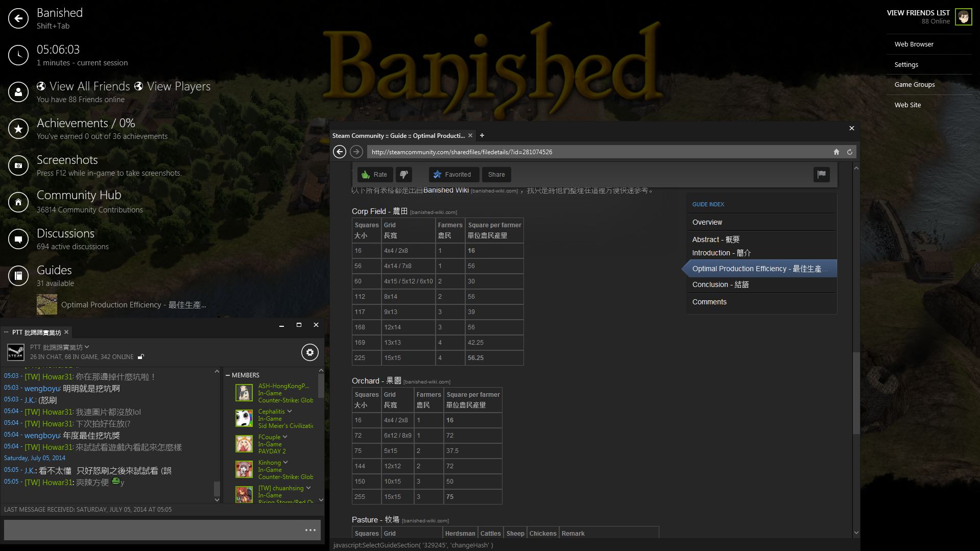980x551 pixels.
Task: Click the Discussions speech bubble icon
Action: coord(18,239)
